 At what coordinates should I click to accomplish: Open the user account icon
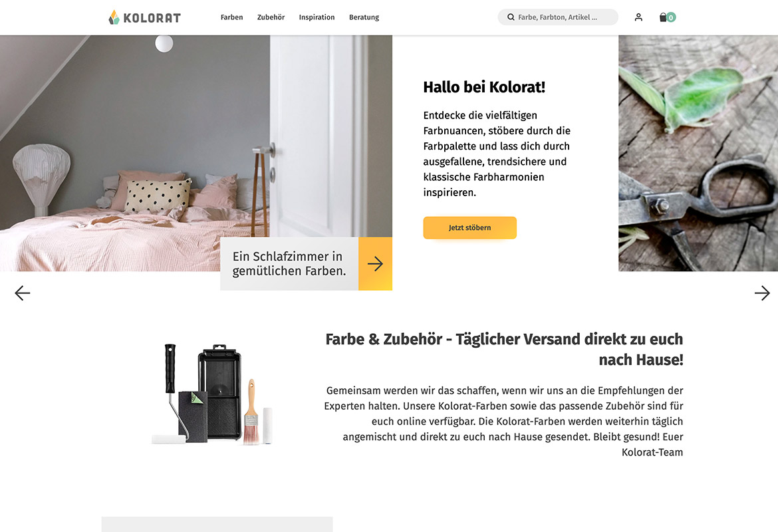click(x=638, y=17)
